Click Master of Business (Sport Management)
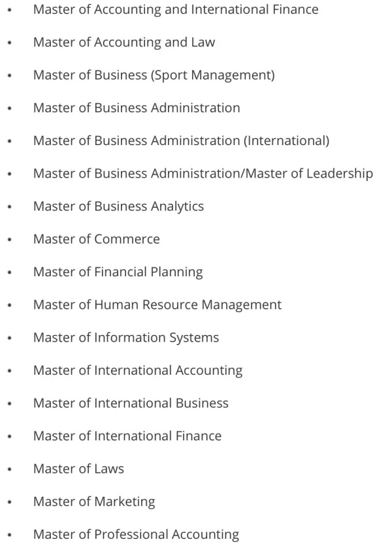The height and width of the screenshot is (544, 392). 154,75
